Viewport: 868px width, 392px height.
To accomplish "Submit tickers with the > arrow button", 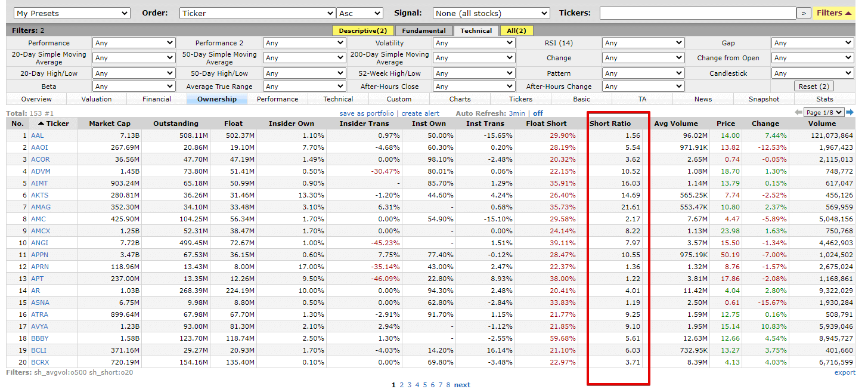I will (x=803, y=13).
